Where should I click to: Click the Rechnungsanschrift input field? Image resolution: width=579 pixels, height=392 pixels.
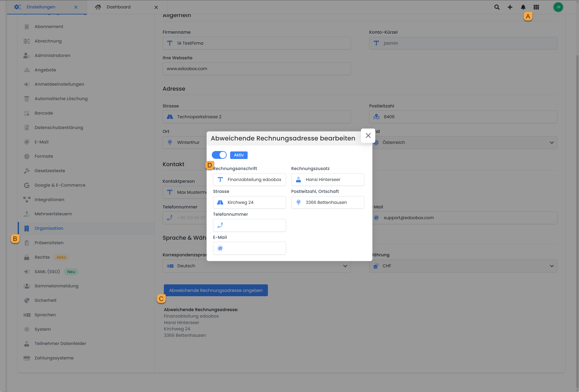[x=254, y=179]
